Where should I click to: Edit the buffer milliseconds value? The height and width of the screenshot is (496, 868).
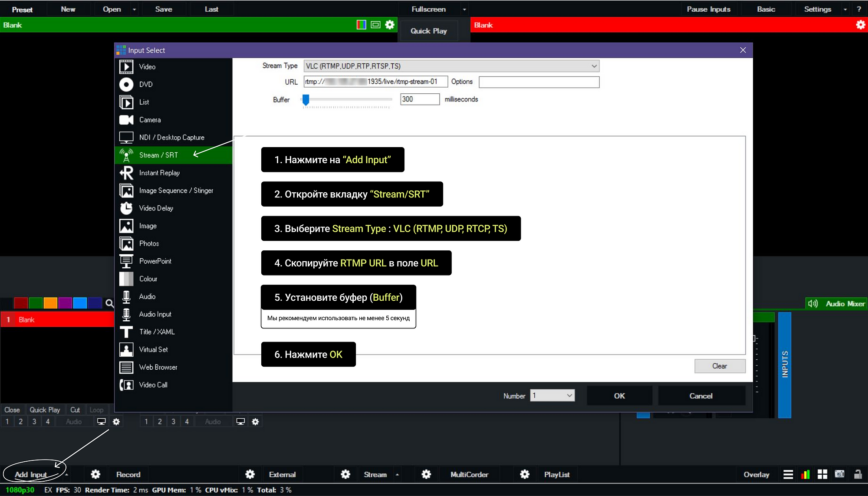coord(420,99)
